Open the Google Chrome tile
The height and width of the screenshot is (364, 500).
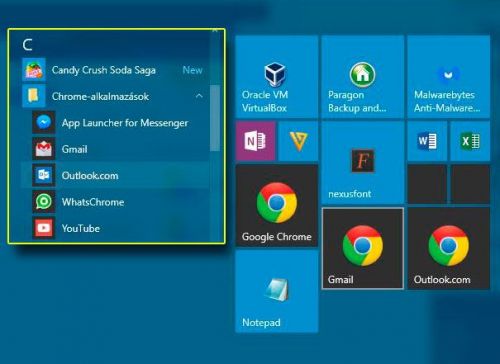(276, 206)
